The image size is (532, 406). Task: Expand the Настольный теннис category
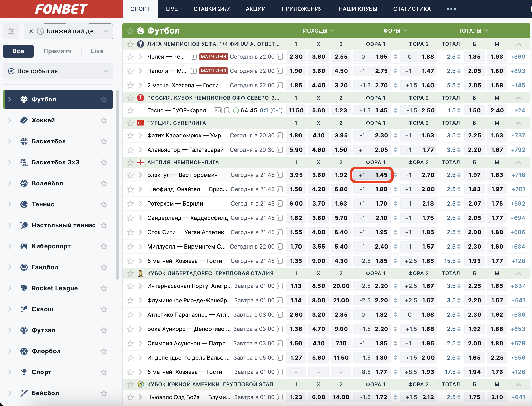click(x=10, y=225)
